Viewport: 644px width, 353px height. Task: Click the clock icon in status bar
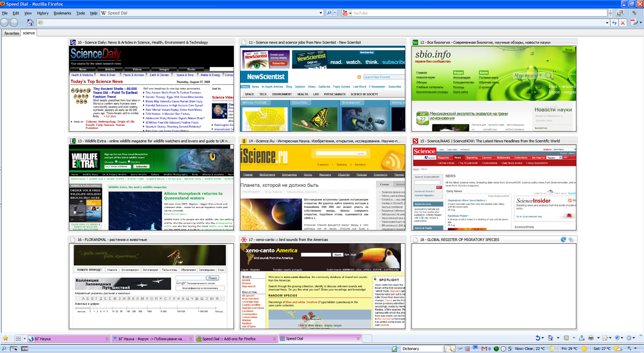tap(503, 349)
